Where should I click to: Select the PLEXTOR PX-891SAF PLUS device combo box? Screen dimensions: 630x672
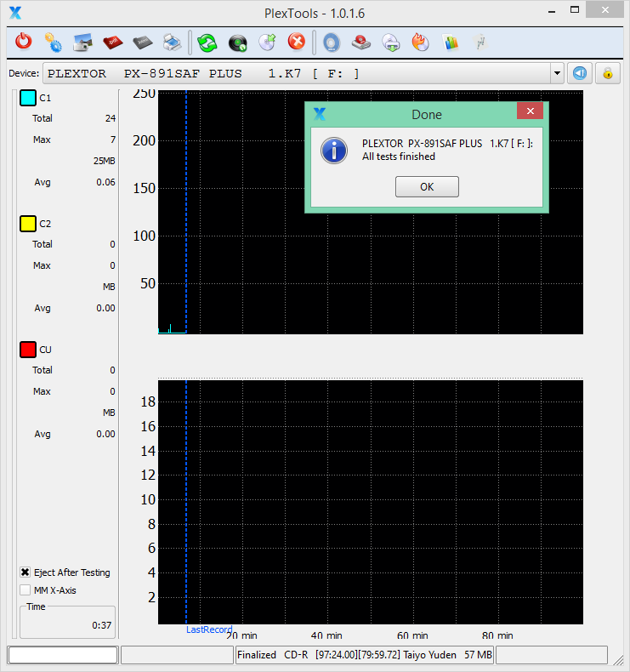click(303, 73)
